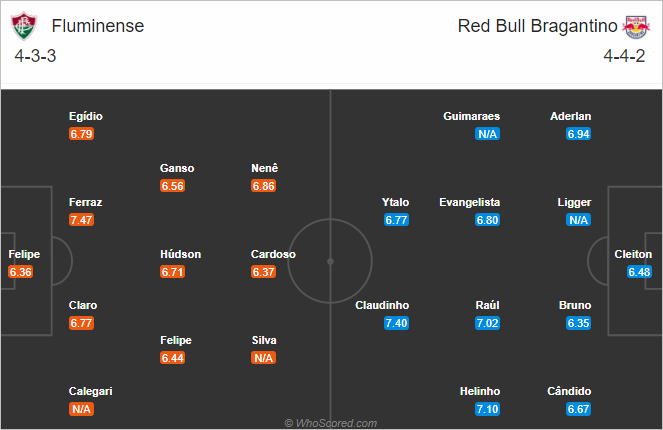This screenshot has width=663, height=430.
Task: Select player Nenê on the pitch
Action: [264, 168]
